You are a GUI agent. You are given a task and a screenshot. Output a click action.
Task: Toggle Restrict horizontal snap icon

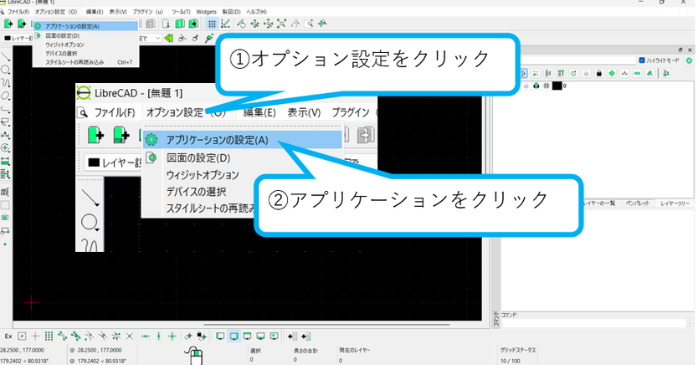pos(146,337)
